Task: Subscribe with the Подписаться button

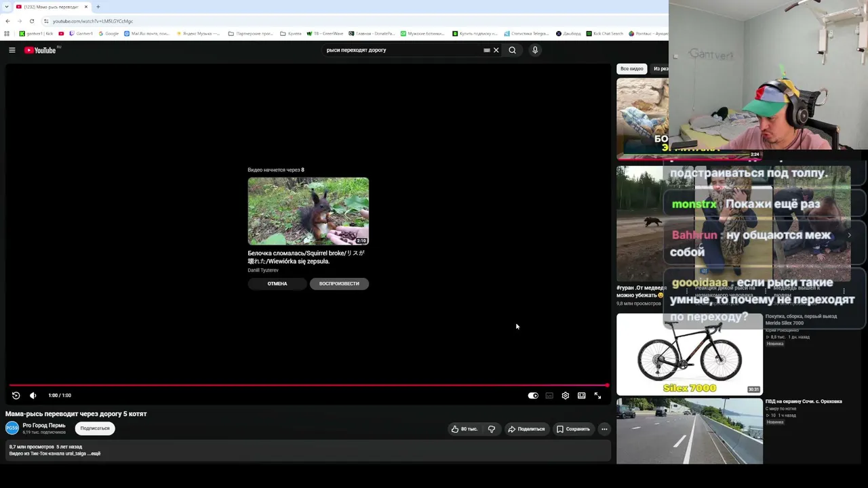Action: [x=95, y=428]
